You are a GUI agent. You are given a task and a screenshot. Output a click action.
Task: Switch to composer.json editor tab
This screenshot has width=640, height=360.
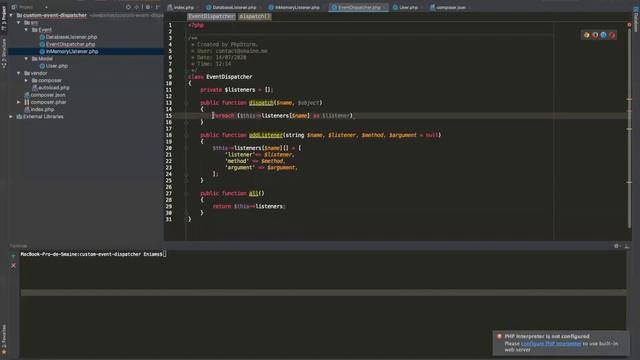(450, 7)
